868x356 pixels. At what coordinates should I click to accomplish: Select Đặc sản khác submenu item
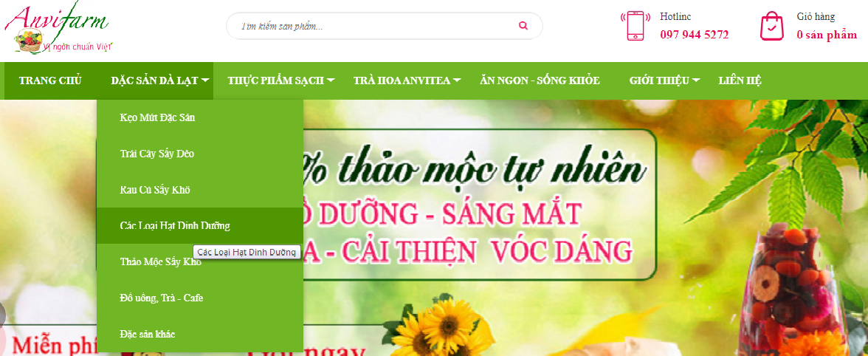coord(200,334)
